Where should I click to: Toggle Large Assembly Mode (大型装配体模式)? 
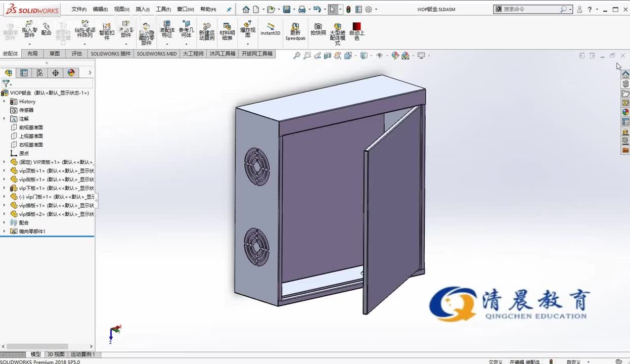click(x=338, y=34)
